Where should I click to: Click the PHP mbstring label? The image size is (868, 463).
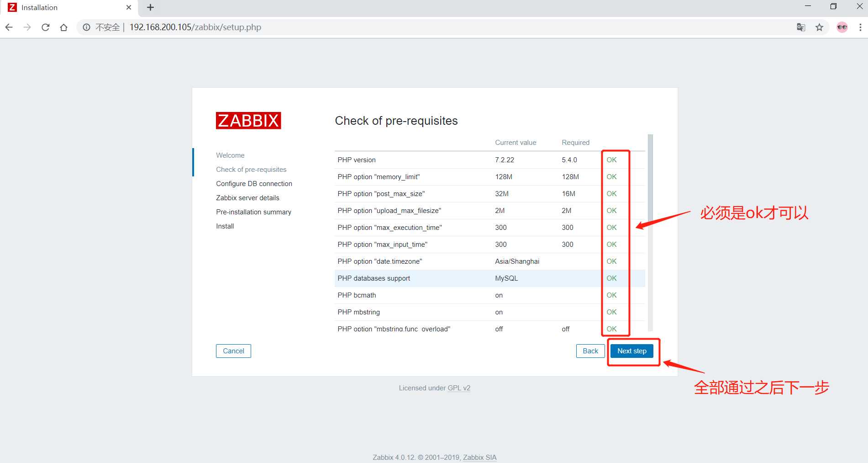[x=358, y=312]
